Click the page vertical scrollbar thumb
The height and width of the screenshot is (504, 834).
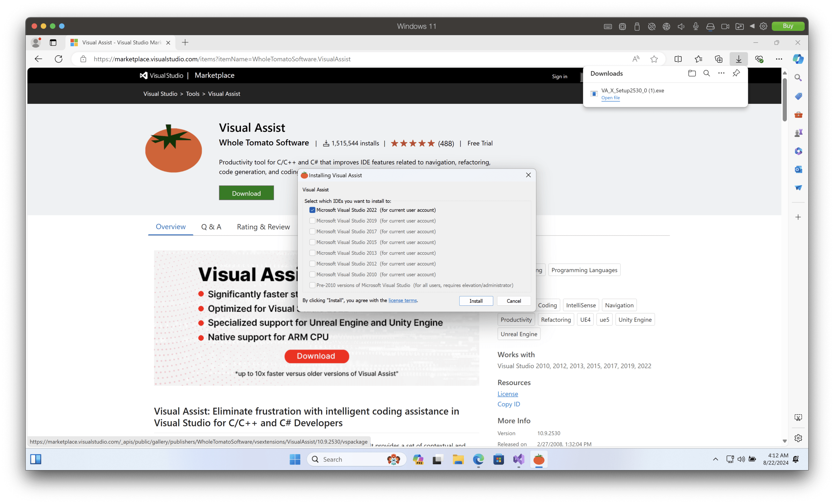click(784, 100)
